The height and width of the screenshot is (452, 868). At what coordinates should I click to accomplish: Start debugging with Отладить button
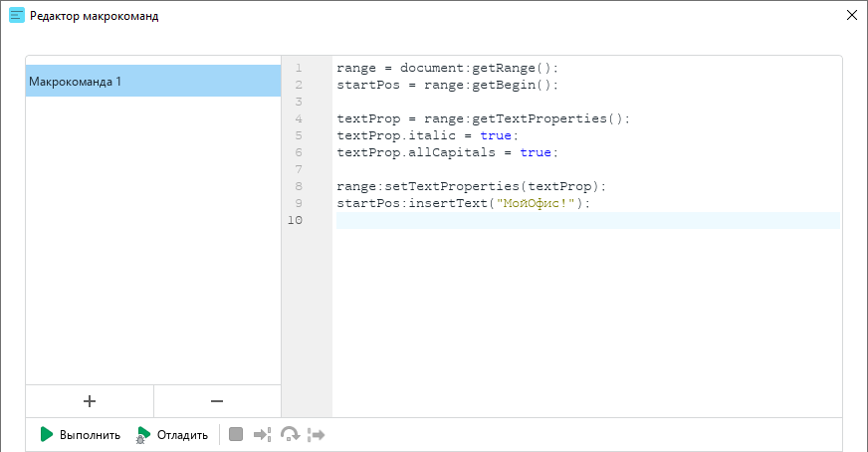[x=172, y=435]
